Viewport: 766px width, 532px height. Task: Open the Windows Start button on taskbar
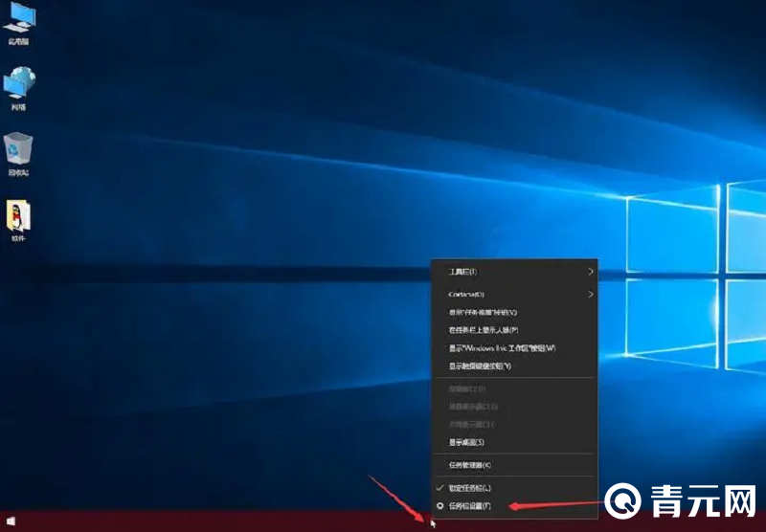[11, 521]
